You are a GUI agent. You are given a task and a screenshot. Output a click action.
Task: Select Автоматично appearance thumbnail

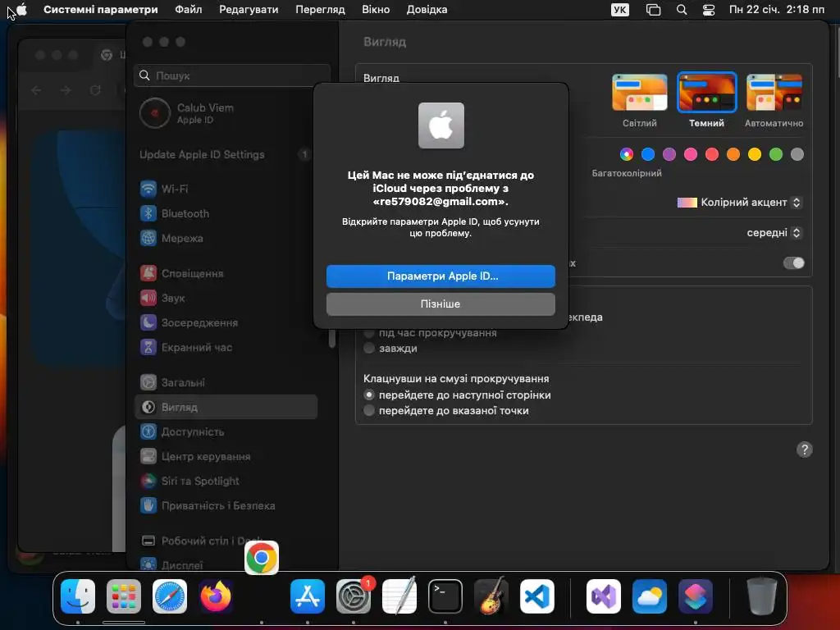point(774,92)
